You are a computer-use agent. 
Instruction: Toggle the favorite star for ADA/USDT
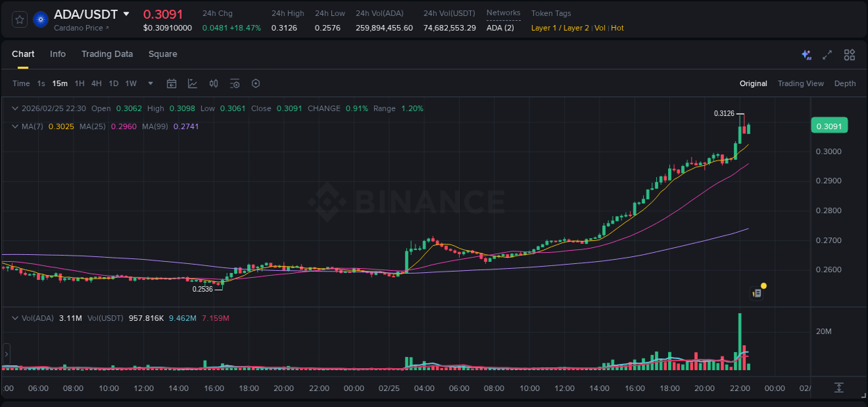tap(19, 19)
